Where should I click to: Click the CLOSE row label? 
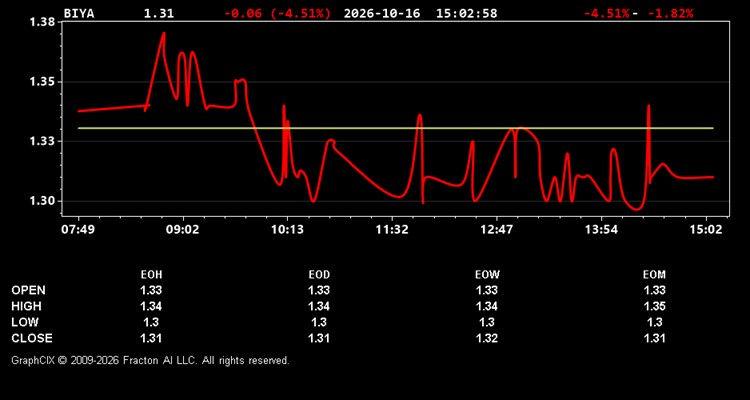tap(32, 338)
